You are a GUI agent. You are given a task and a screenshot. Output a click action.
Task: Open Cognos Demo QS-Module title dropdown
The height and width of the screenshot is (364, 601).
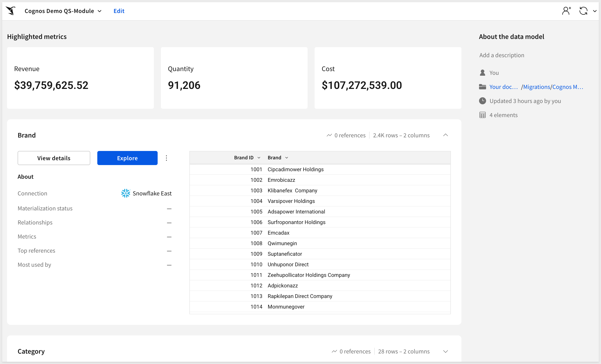[x=100, y=11]
